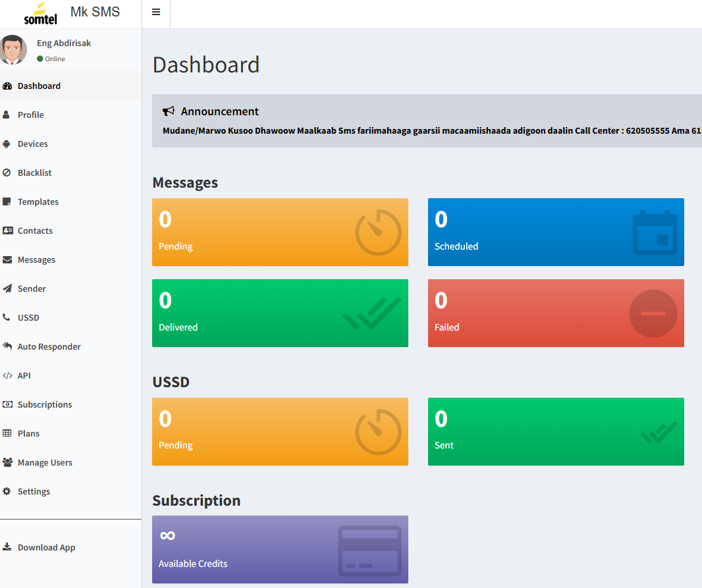Open the Profile menu item

point(31,115)
